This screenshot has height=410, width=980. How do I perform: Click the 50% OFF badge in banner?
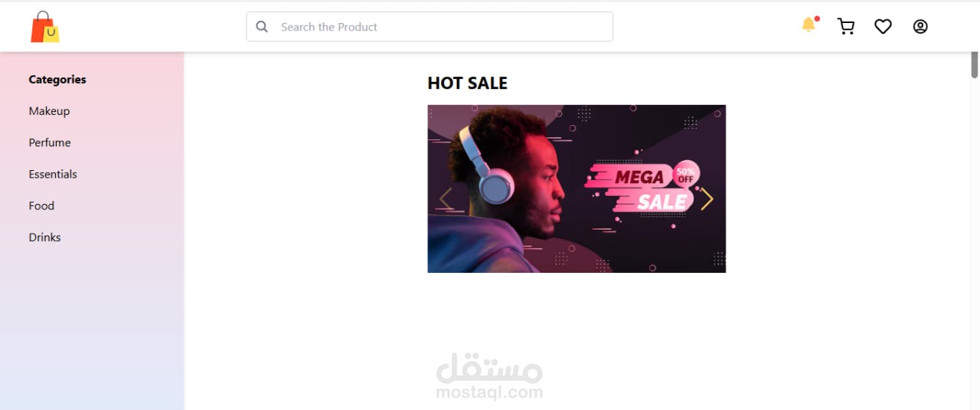point(685,175)
